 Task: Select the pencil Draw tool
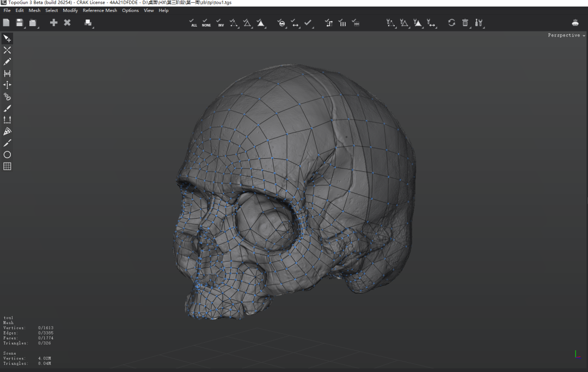7,62
